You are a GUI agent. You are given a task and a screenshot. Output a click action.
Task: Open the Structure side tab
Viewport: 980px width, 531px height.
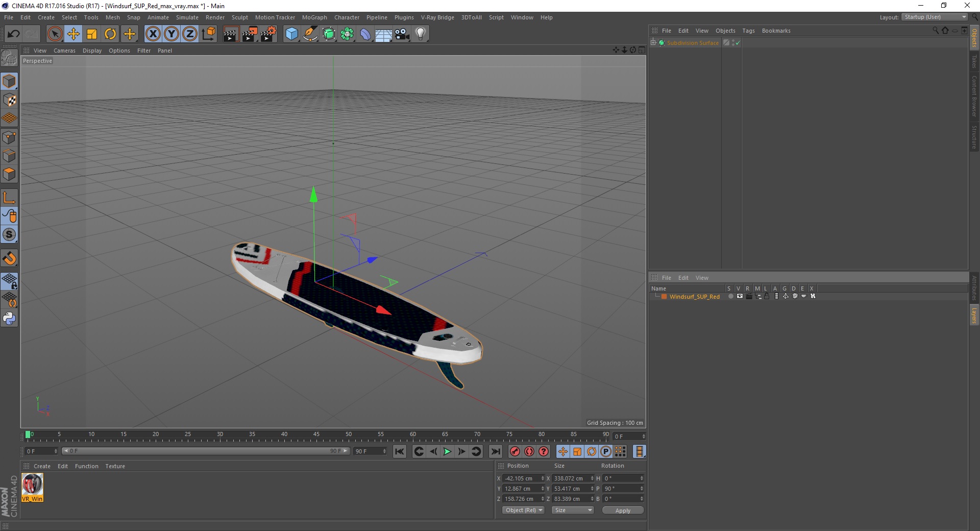pos(974,137)
